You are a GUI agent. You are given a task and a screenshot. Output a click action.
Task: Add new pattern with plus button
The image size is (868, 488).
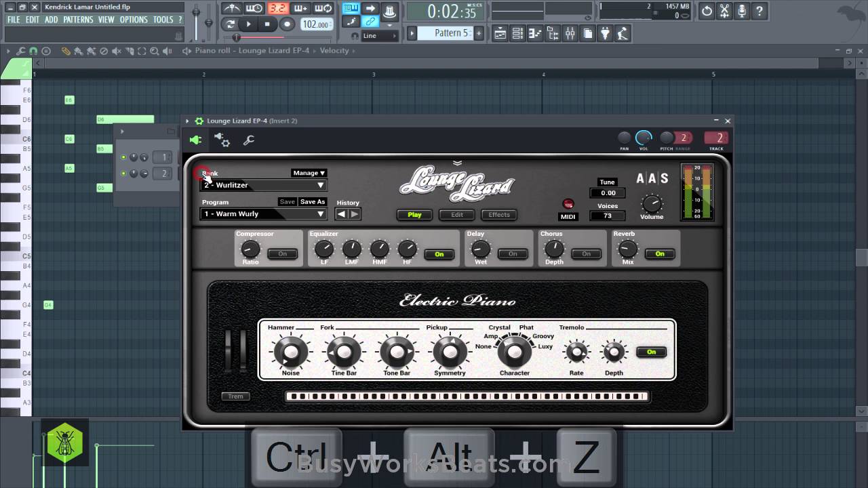479,33
